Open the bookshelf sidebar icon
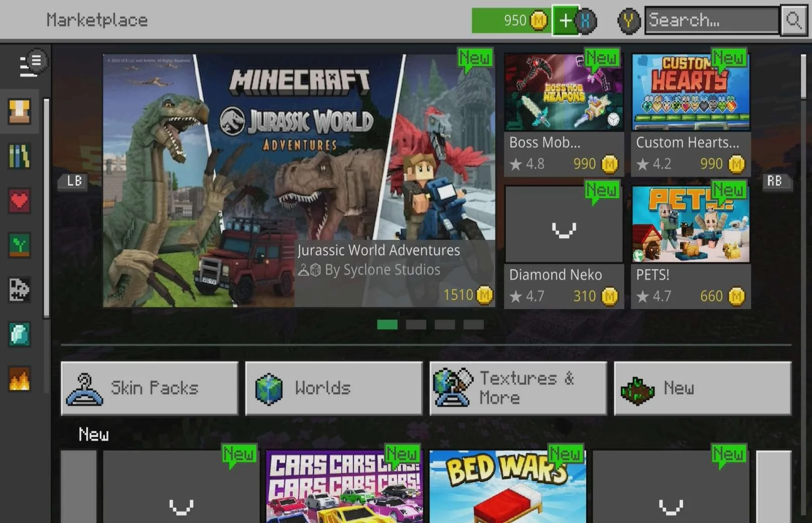Screen dimensions: 812x523 (x=20, y=156)
